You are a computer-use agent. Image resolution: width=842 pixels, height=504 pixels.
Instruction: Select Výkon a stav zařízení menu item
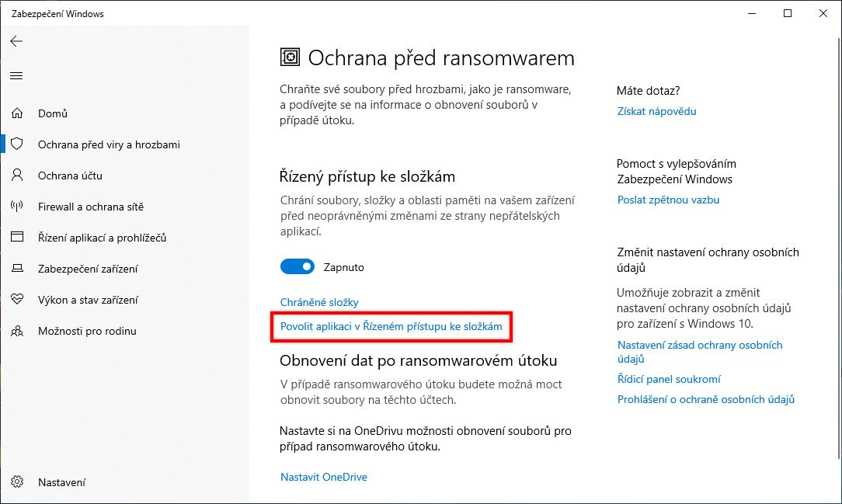click(88, 300)
